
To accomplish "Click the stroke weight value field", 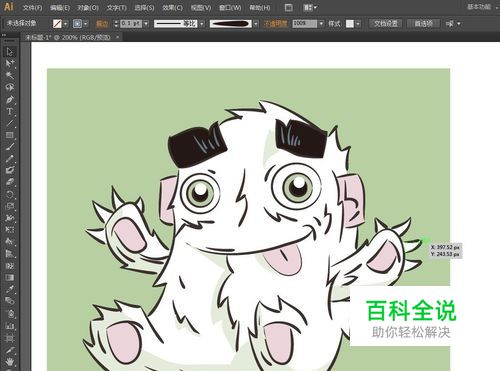I will [x=131, y=24].
